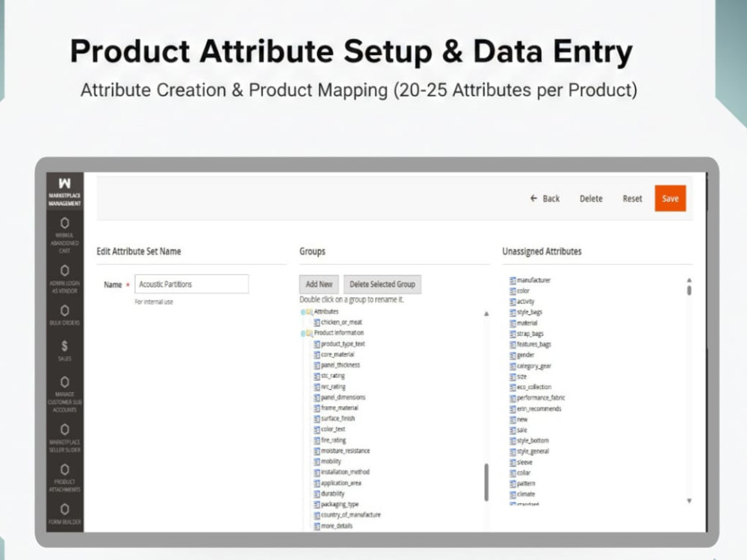Select unassigned eco_collection attribute

pyautogui.click(x=530, y=387)
